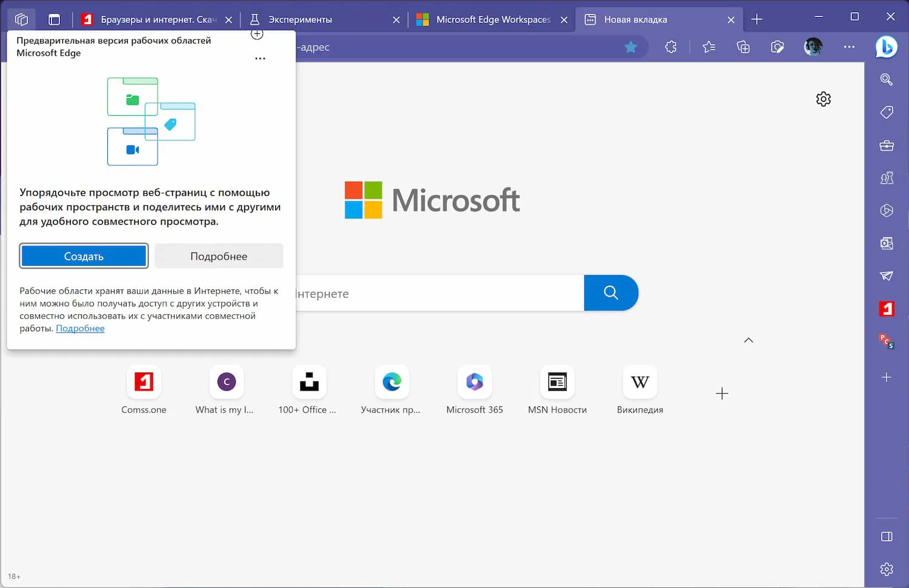Add a new quick link site
The height and width of the screenshot is (588, 909).
point(722,394)
